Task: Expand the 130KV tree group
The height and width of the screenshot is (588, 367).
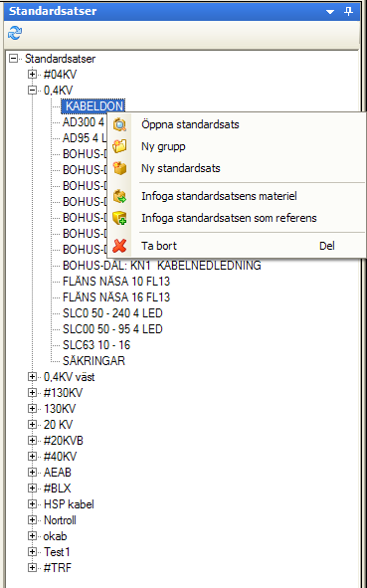Action: (x=33, y=408)
